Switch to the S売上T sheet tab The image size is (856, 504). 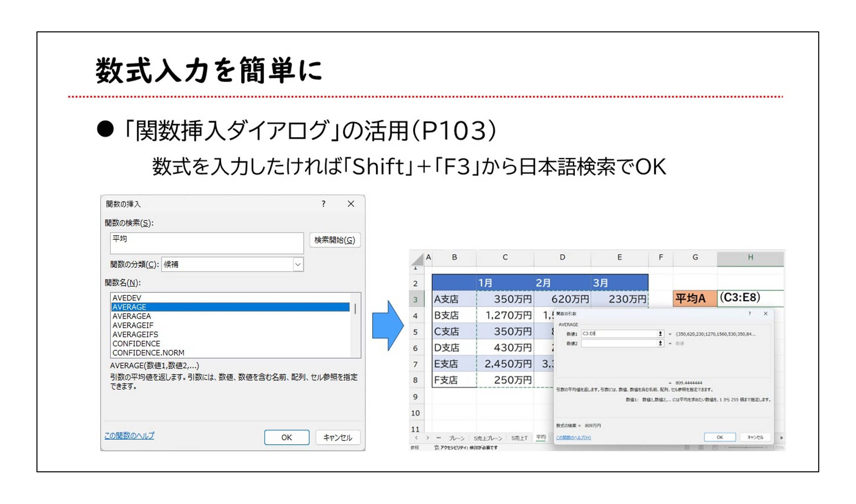519,438
